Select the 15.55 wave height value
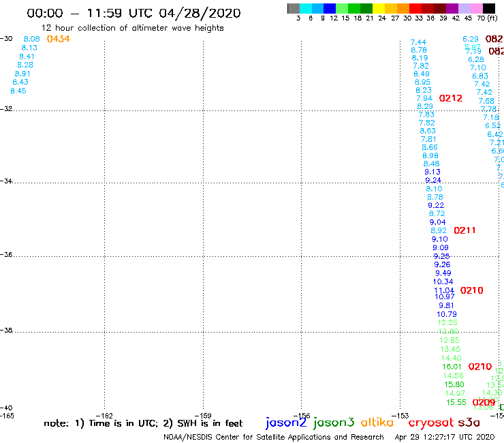 (x=456, y=402)
